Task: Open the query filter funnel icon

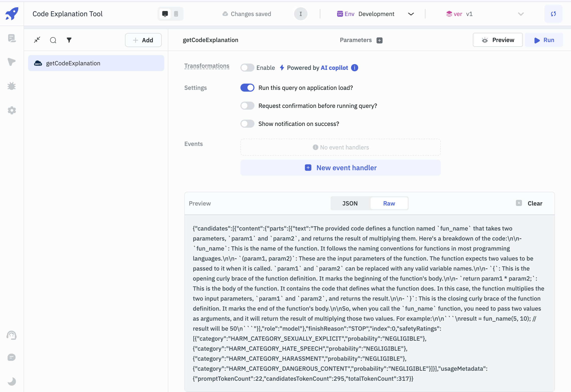Action: (x=69, y=40)
